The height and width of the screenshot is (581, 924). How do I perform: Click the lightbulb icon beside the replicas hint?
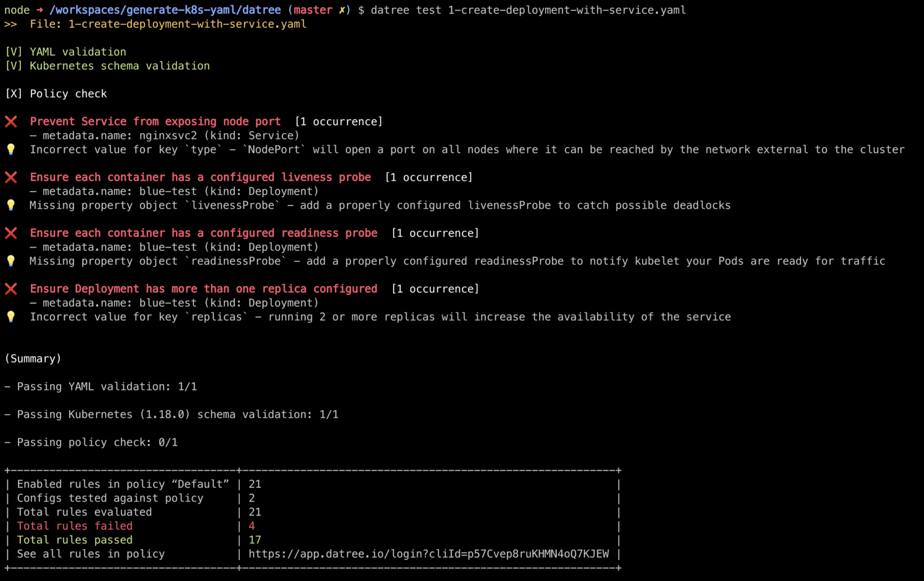[x=11, y=317]
